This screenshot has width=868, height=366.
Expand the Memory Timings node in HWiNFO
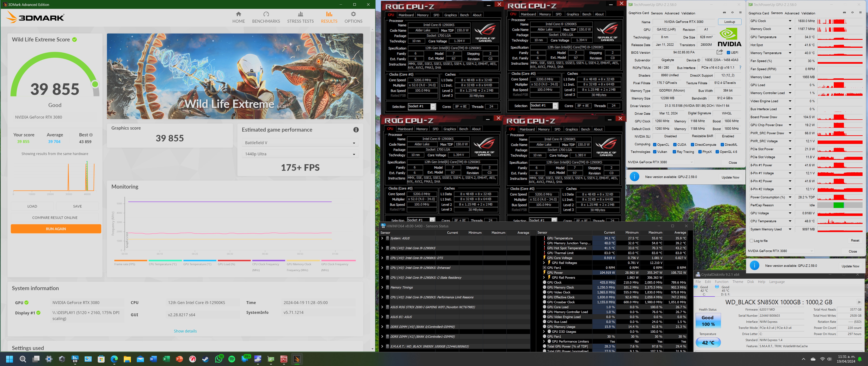tap(382, 288)
